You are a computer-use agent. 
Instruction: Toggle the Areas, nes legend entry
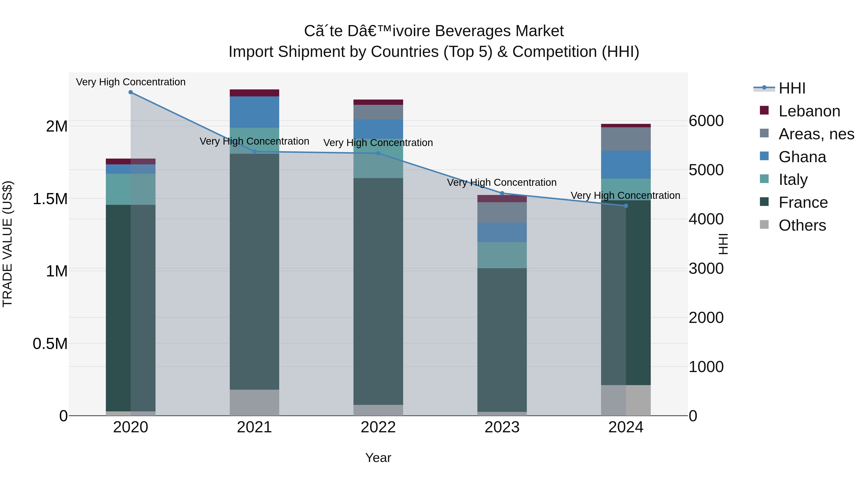[x=807, y=134]
